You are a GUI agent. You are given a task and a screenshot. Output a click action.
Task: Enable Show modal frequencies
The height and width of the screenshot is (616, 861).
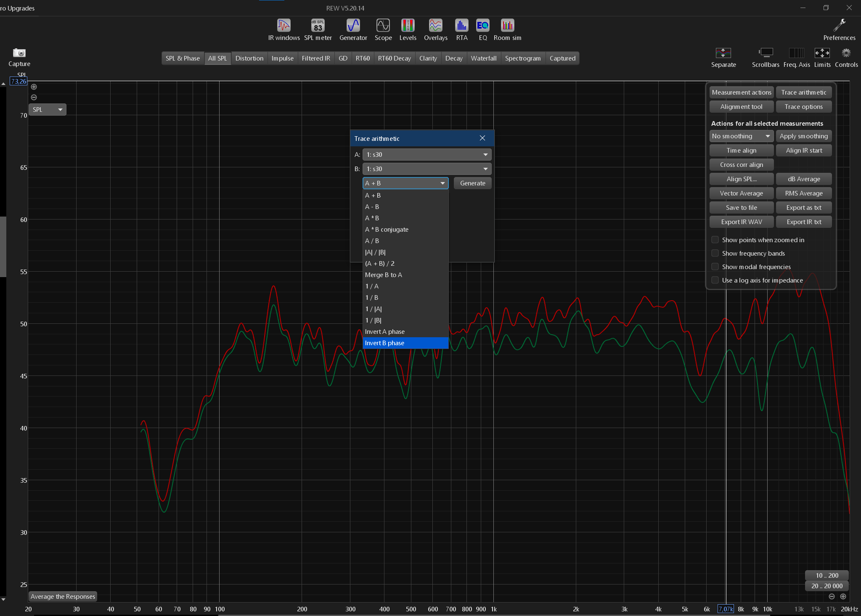(715, 267)
